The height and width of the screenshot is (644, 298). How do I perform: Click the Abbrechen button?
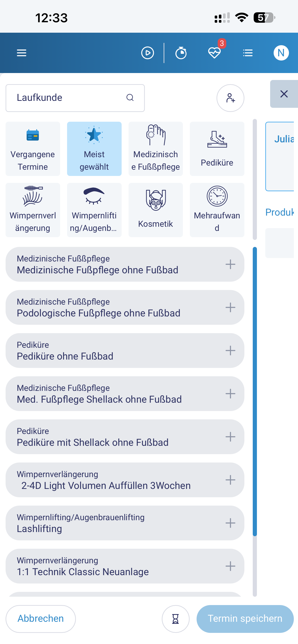click(x=41, y=618)
